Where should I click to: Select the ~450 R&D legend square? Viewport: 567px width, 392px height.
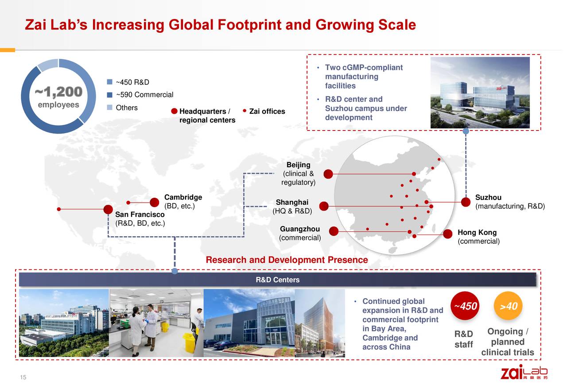pos(109,81)
